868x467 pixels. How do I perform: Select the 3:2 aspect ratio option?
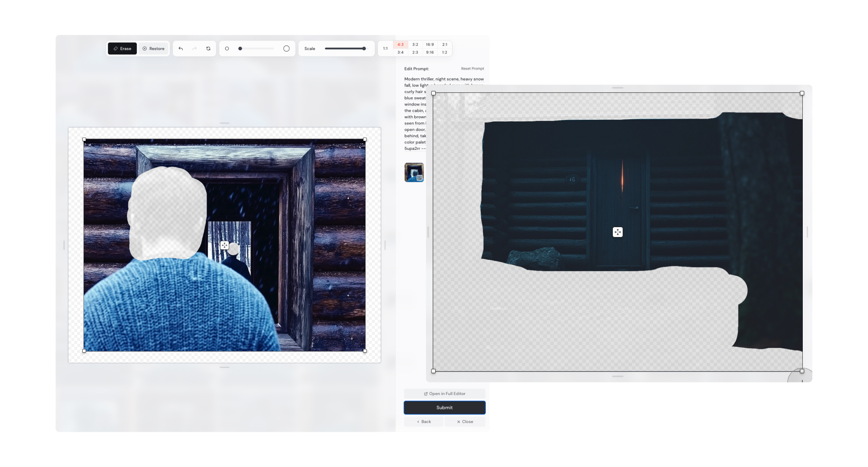[x=415, y=44]
